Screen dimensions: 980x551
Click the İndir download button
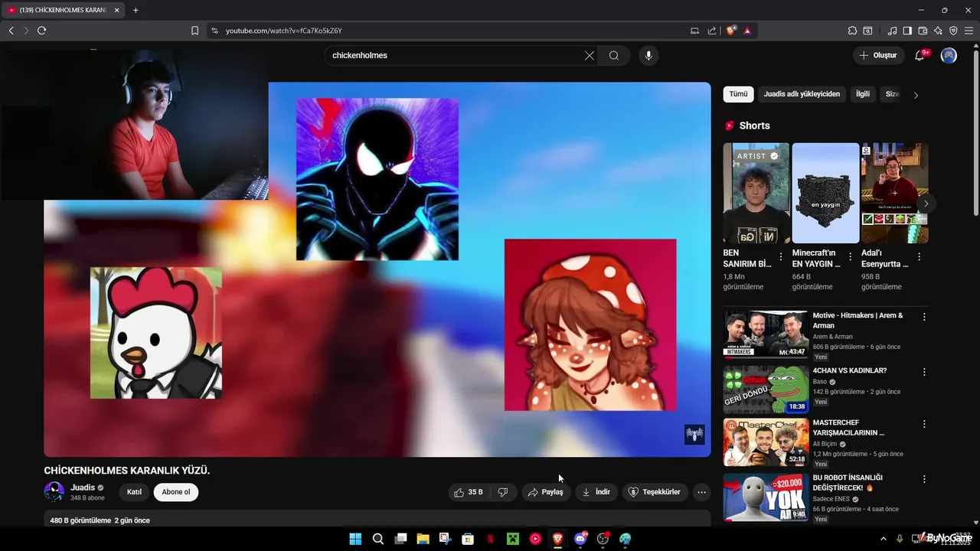(x=596, y=492)
